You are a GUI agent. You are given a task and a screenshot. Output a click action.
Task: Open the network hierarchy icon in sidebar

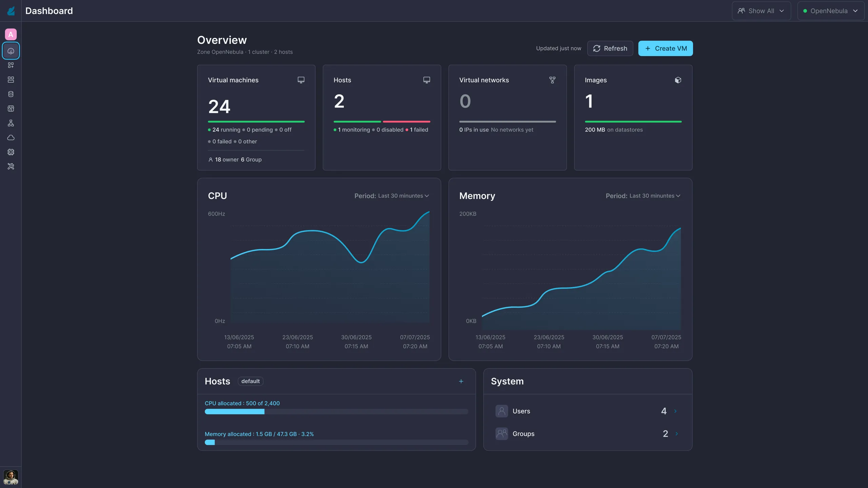(11, 123)
